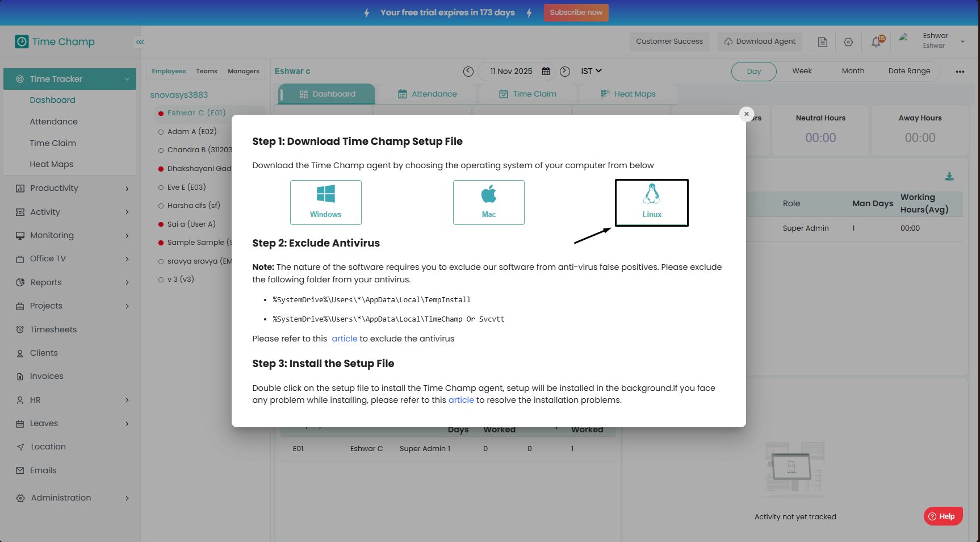Open the notifications bell
This screenshot has height=542, width=980.
(877, 41)
